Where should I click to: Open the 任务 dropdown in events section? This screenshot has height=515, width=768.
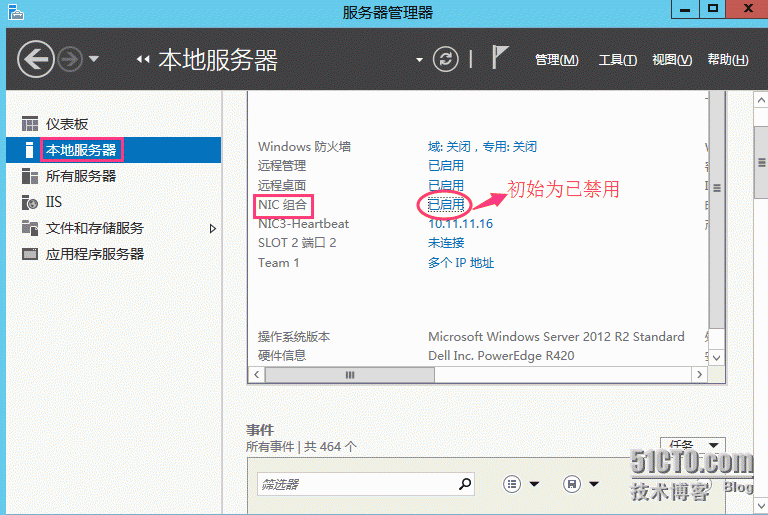(x=693, y=445)
